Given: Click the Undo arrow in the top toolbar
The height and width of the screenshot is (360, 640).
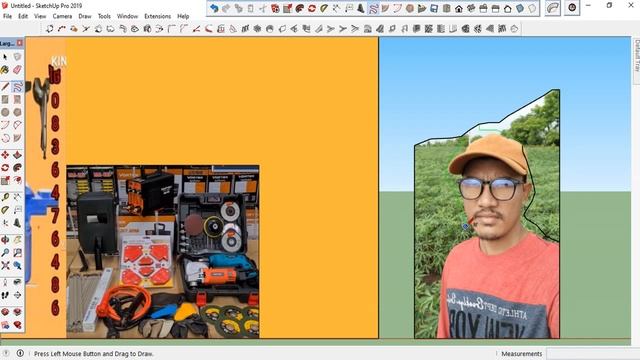Looking at the screenshot, I should tap(214, 8).
